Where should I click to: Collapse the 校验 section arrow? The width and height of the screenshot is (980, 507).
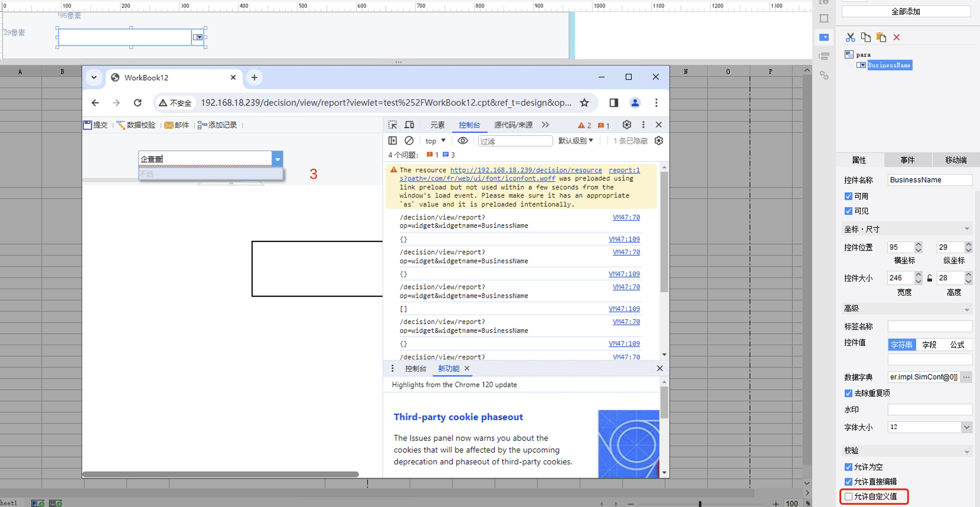[x=967, y=451]
